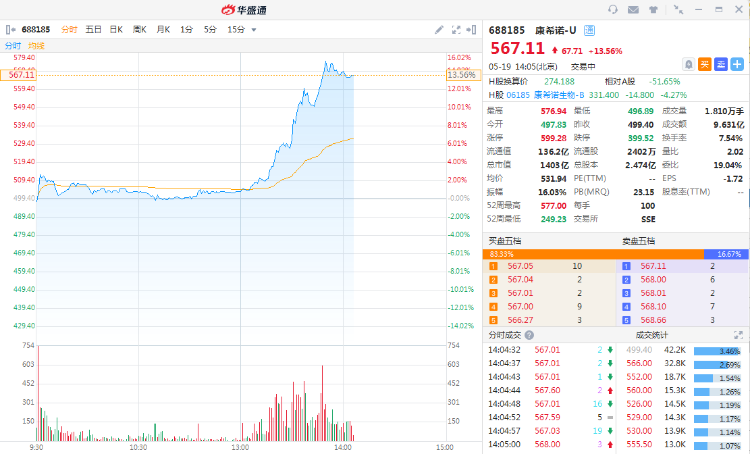Select ask level 2 price 568.00
The width and height of the screenshot is (750, 454).
653,279
